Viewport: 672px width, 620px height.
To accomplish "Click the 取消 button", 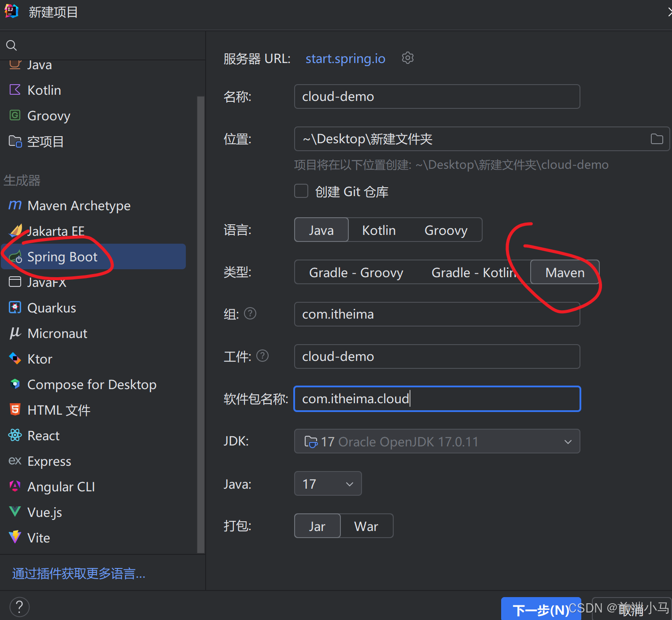I will pos(631,609).
